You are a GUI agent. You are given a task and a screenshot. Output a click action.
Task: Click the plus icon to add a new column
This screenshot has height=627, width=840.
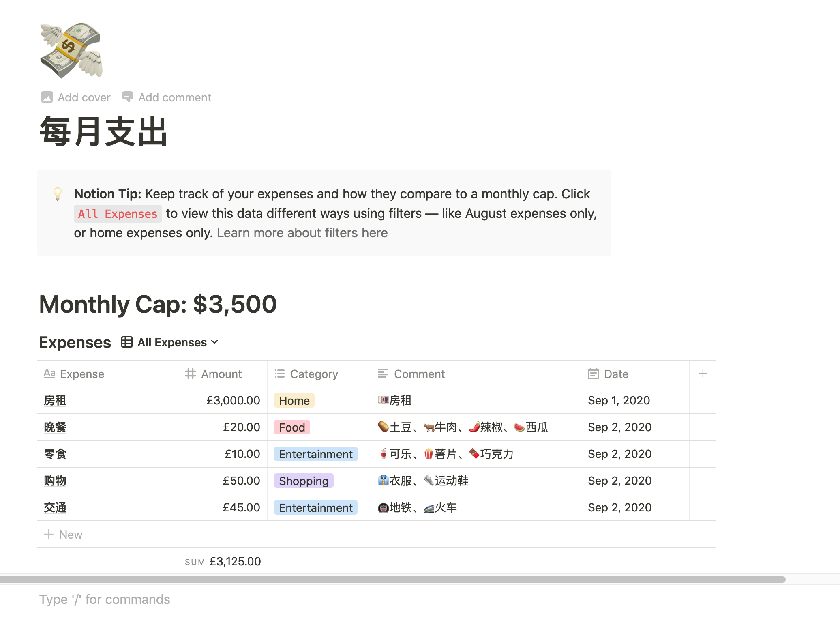703,374
